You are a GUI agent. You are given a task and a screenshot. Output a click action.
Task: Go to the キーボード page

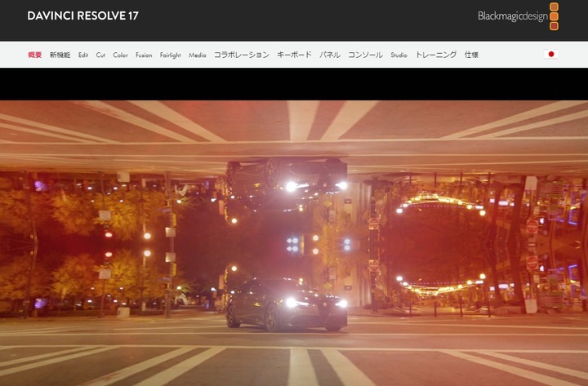pyautogui.click(x=294, y=55)
